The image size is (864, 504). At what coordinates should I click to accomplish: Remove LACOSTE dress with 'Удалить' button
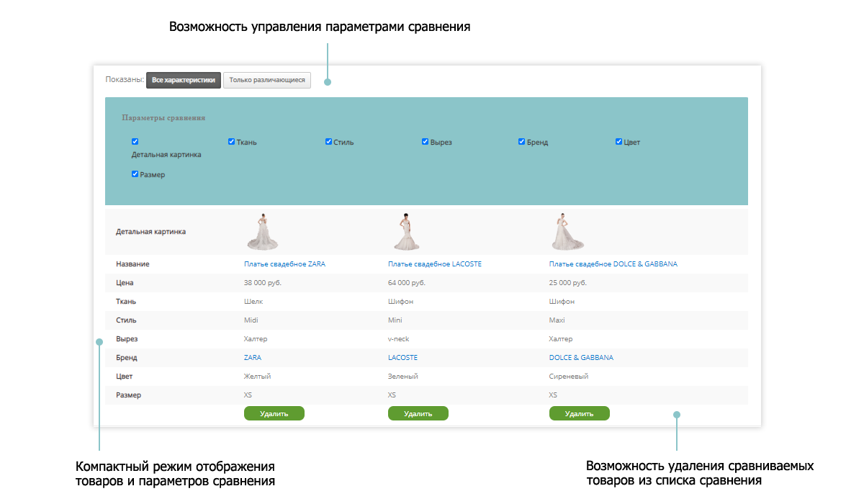[x=418, y=413]
